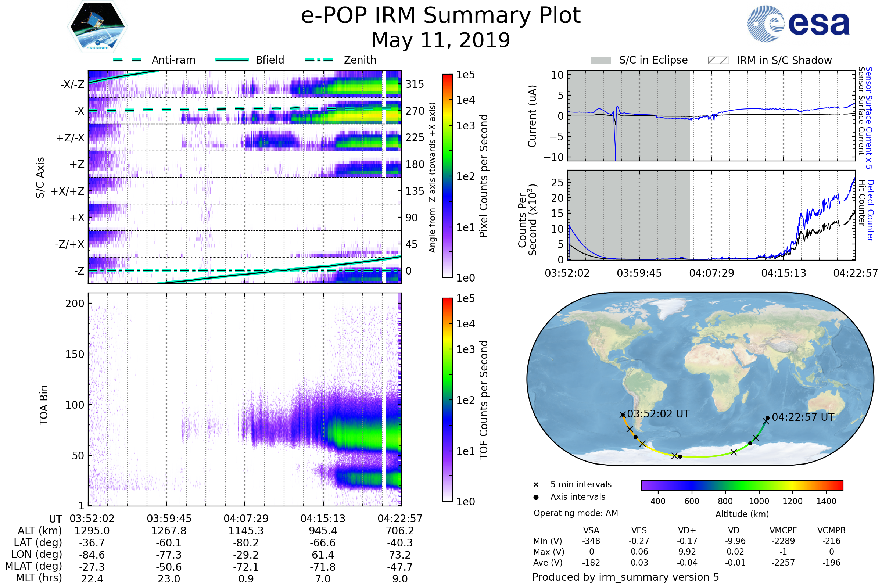Screen dimensions: 882x588
Task: Click the Bfield solid line legend marker
Action: point(232,60)
